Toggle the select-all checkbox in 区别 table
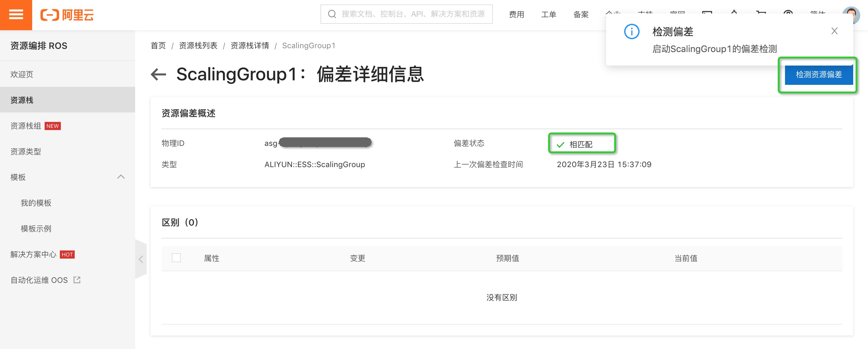The width and height of the screenshot is (868, 349). (x=176, y=258)
